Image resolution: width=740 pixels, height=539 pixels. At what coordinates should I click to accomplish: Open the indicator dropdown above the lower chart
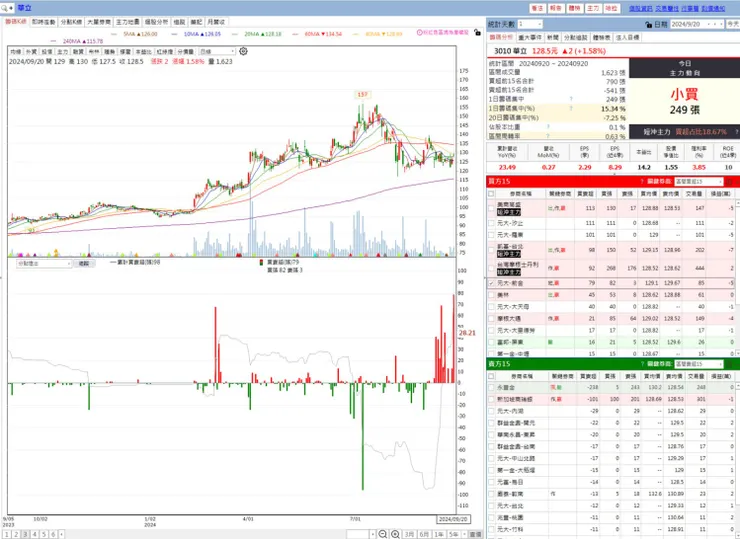pyautogui.click(x=44, y=263)
